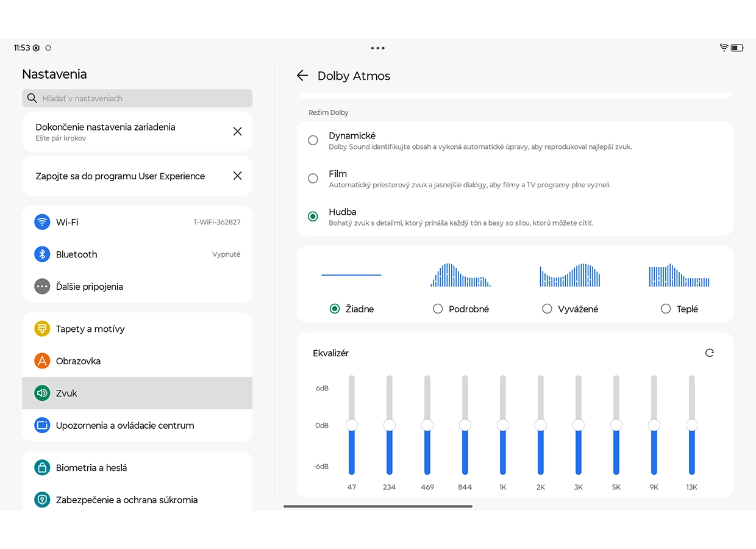Click the Vyvážené waveform preview thumbnail

coord(570,275)
